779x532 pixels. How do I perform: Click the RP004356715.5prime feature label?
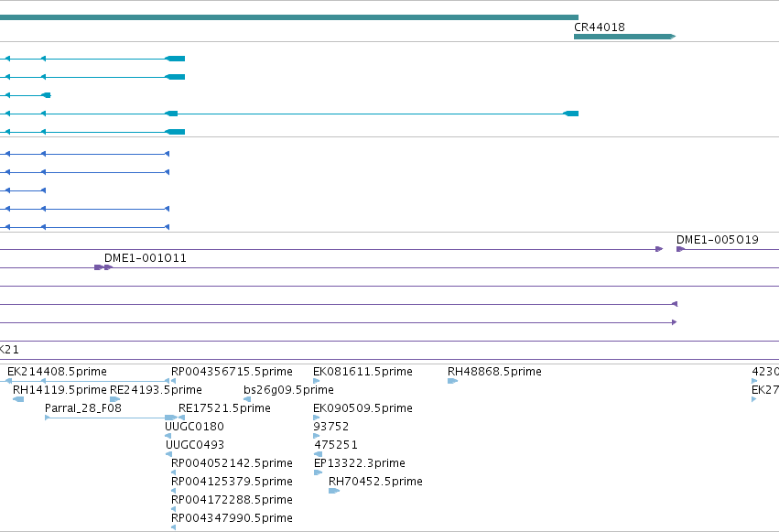pos(232,372)
